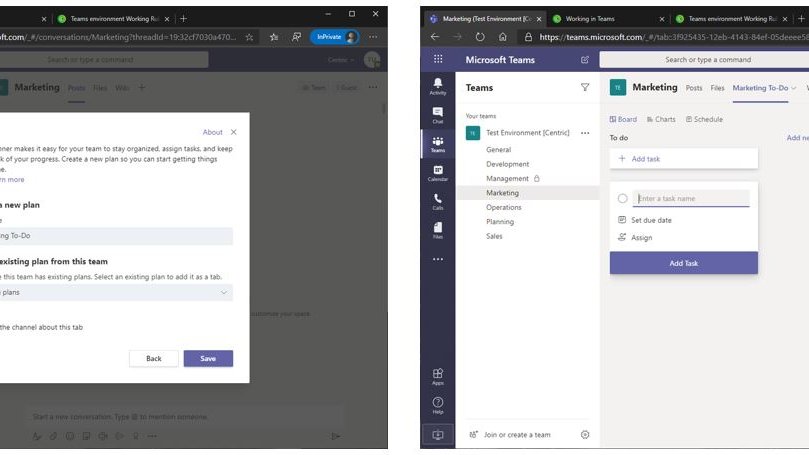Open manage teams settings gear
809x455 pixels.
[x=585, y=435]
